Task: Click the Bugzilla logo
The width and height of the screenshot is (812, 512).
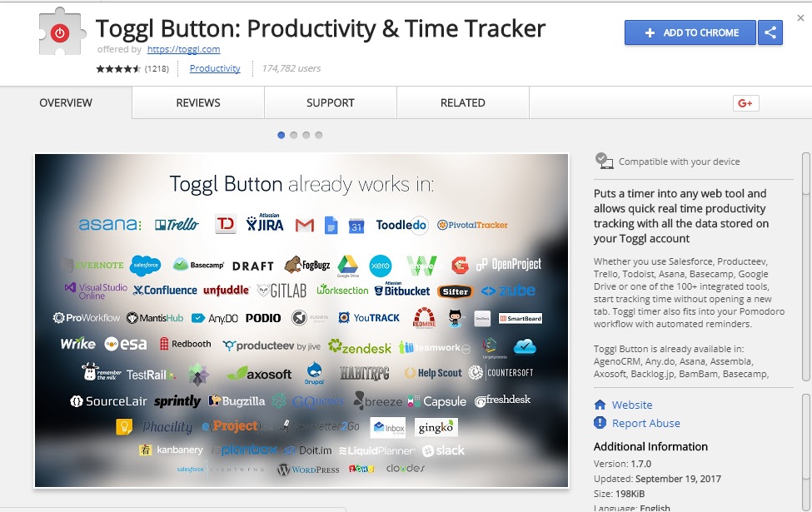Action: (237, 401)
